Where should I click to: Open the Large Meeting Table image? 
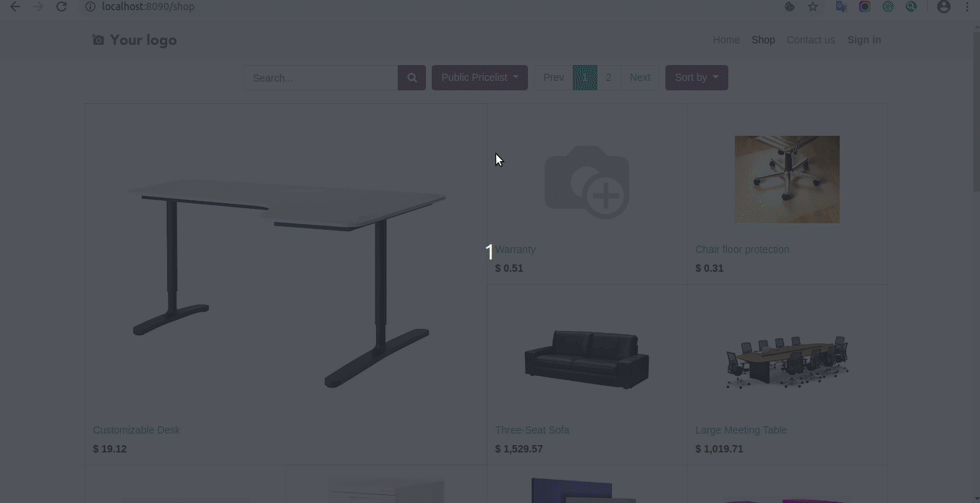click(x=787, y=361)
